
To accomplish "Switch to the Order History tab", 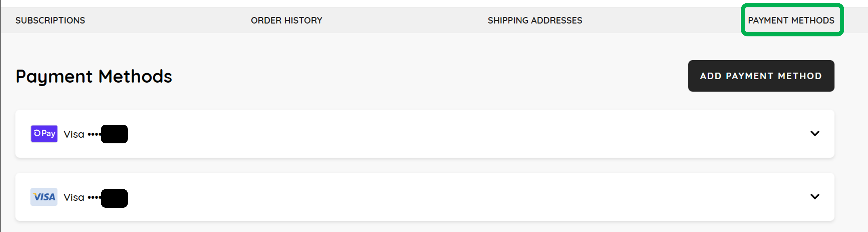I will point(286,20).
